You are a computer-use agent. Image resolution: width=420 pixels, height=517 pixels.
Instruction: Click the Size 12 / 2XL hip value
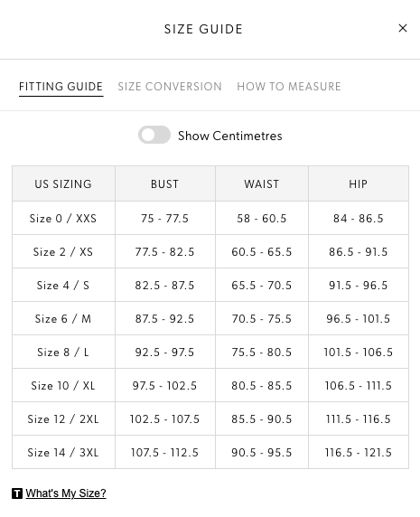point(358,419)
